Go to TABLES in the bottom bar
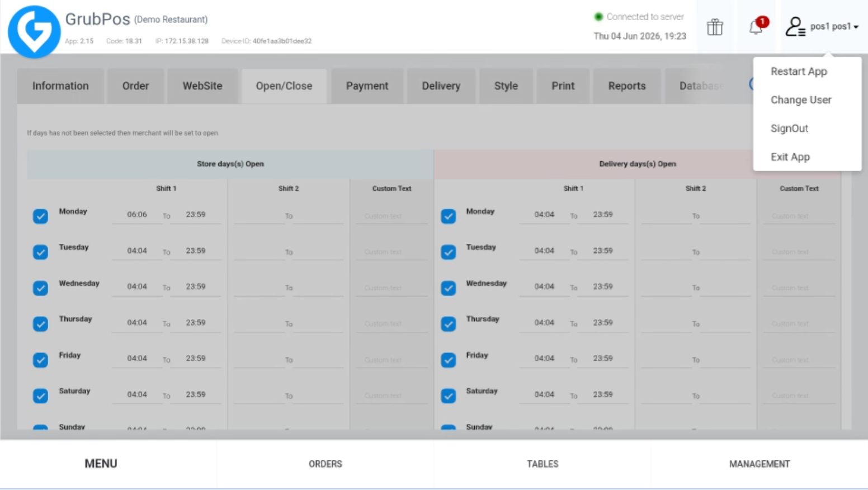 click(542, 464)
